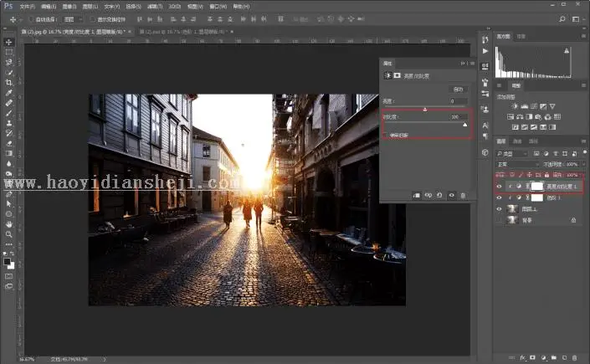
Task: Toggle layer visibility eye in Properties footer
Action: [x=452, y=195]
